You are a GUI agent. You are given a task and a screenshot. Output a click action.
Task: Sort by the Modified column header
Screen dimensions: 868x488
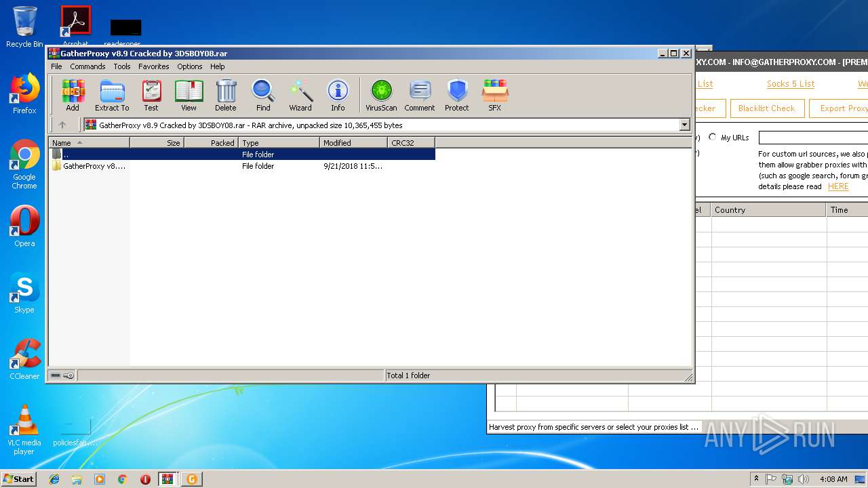[353, 142]
